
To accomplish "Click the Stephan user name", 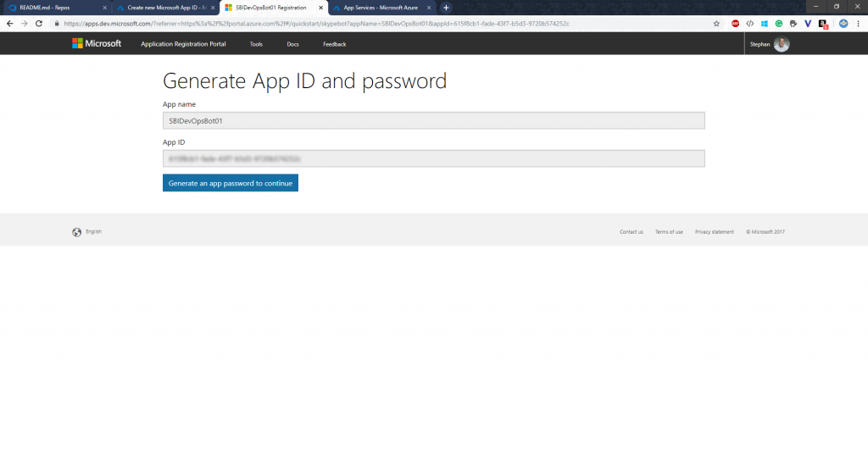I will pos(759,44).
